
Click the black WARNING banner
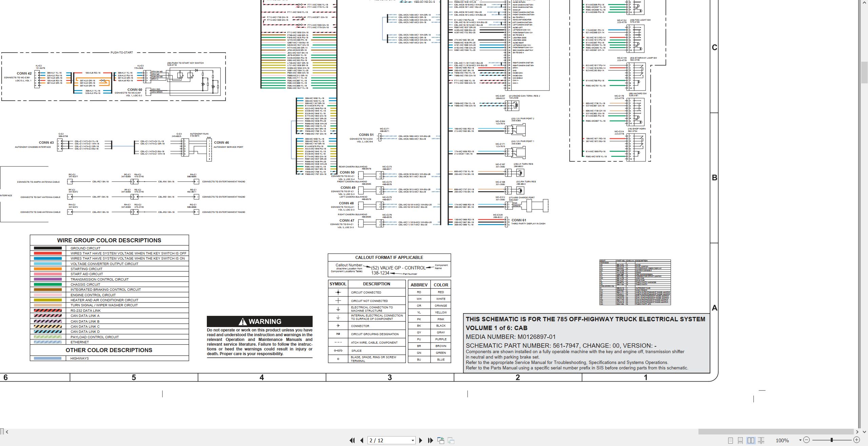260,321
